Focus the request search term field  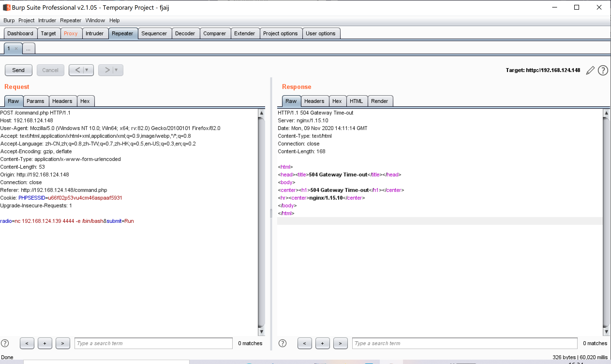[x=154, y=343]
